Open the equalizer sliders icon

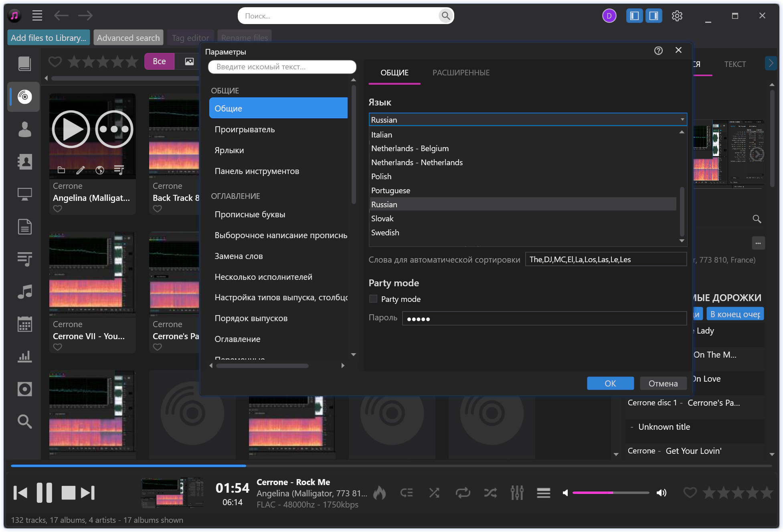tap(517, 493)
